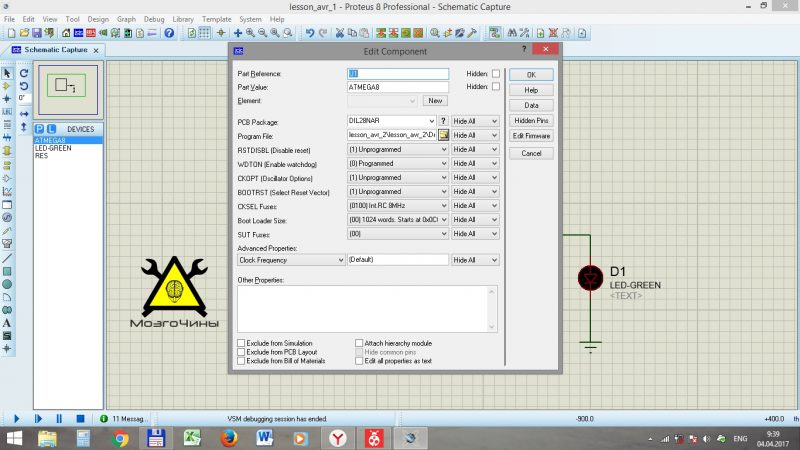
Task: Click the Zoom In magnifier icon
Action: pos(251,33)
